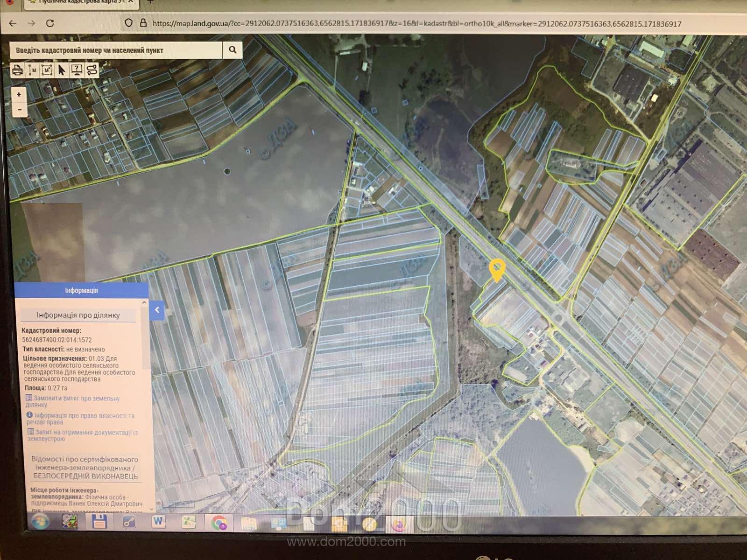The height and width of the screenshot is (560, 747).
Task: Open the help monitor icon tool
Action: 77,70
